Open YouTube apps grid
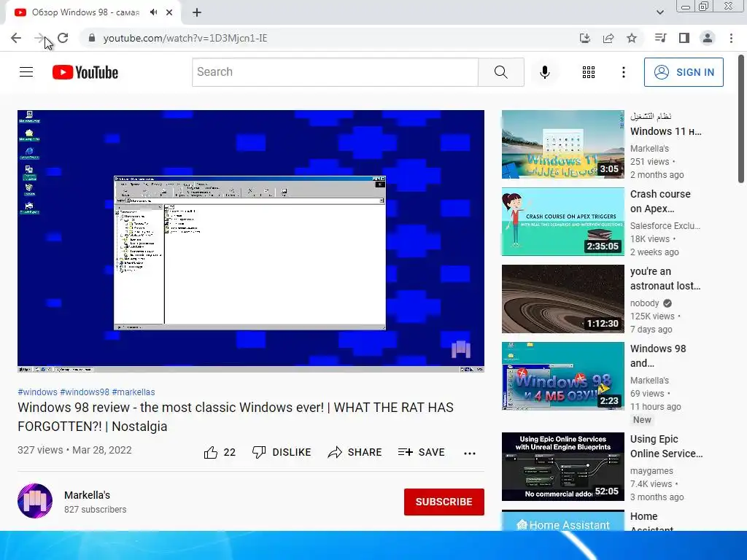This screenshot has width=747, height=560. [x=589, y=72]
